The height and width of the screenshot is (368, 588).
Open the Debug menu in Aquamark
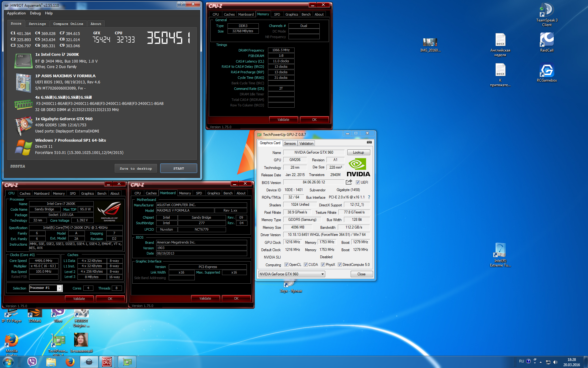click(x=35, y=13)
